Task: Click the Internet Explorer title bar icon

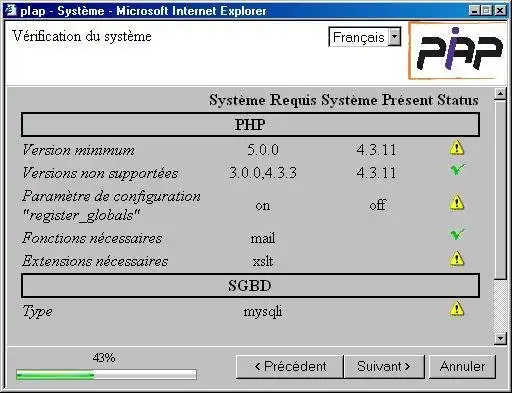Action: pyautogui.click(x=10, y=10)
